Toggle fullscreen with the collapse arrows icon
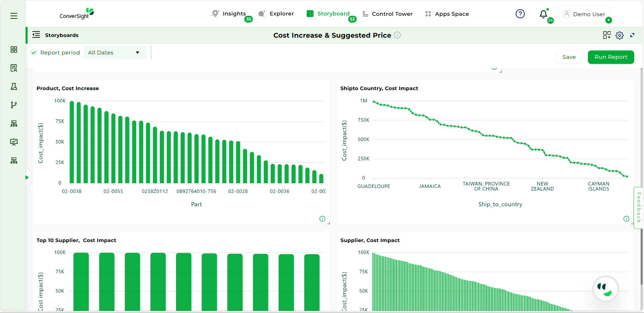 (x=632, y=35)
